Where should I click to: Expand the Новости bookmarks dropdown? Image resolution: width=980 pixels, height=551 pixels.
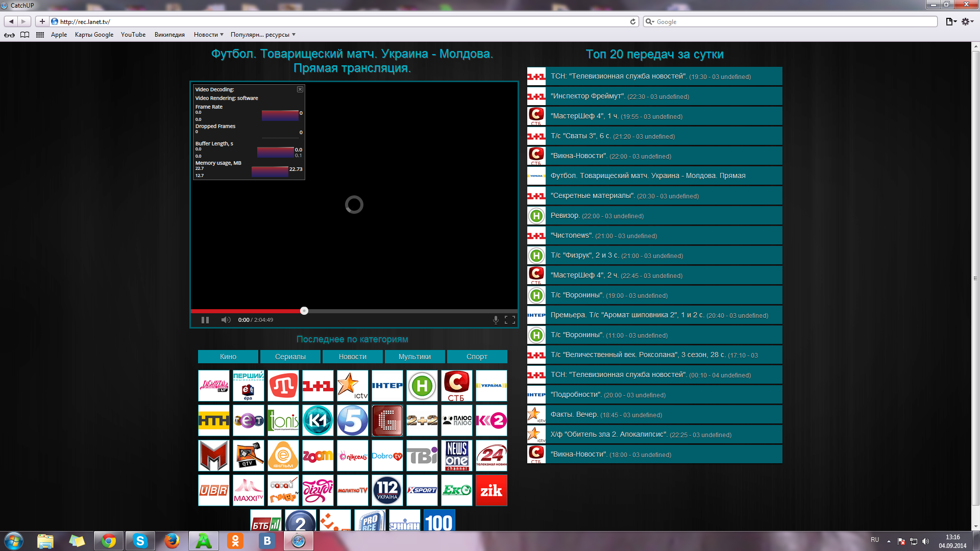point(208,35)
